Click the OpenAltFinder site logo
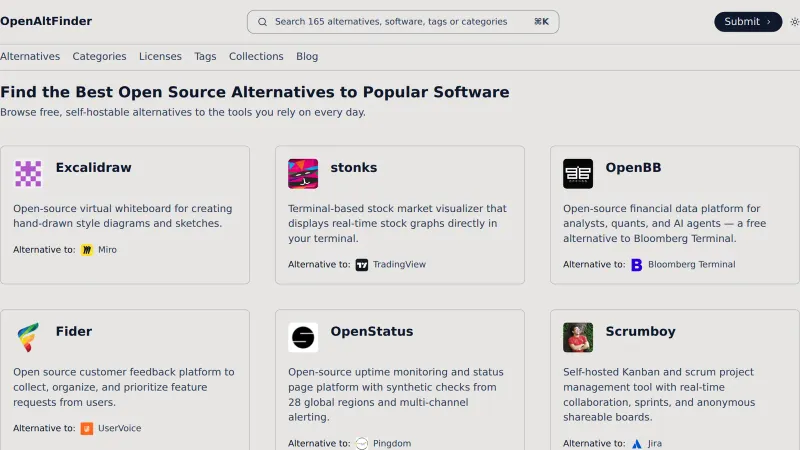 (x=46, y=21)
